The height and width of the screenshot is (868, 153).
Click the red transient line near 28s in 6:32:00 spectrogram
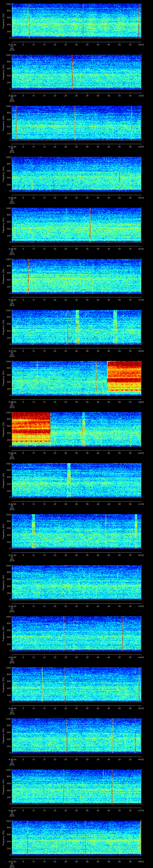[72, 72]
